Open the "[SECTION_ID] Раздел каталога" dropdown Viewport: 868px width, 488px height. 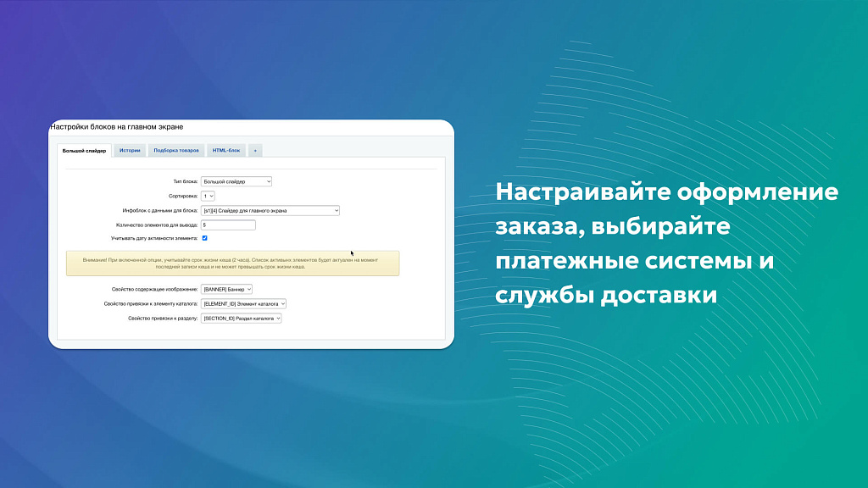242,318
